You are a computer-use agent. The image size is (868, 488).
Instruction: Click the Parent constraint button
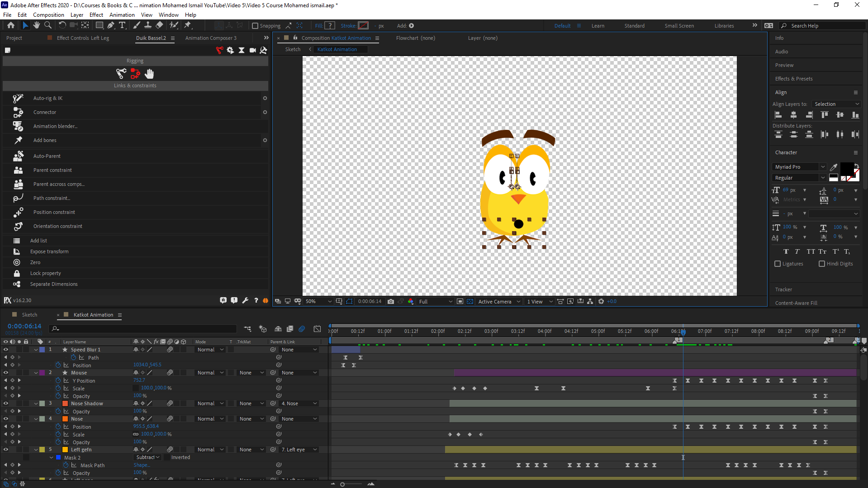(x=52, y=170)
